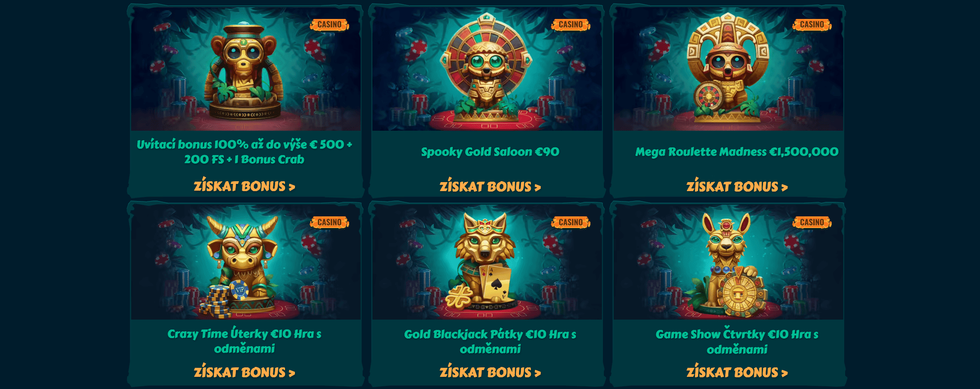Get the Uvítací bonus via ZÍSKAT BONUS
The height and width of the screenshot is (389, 980).
pos(244,186)
